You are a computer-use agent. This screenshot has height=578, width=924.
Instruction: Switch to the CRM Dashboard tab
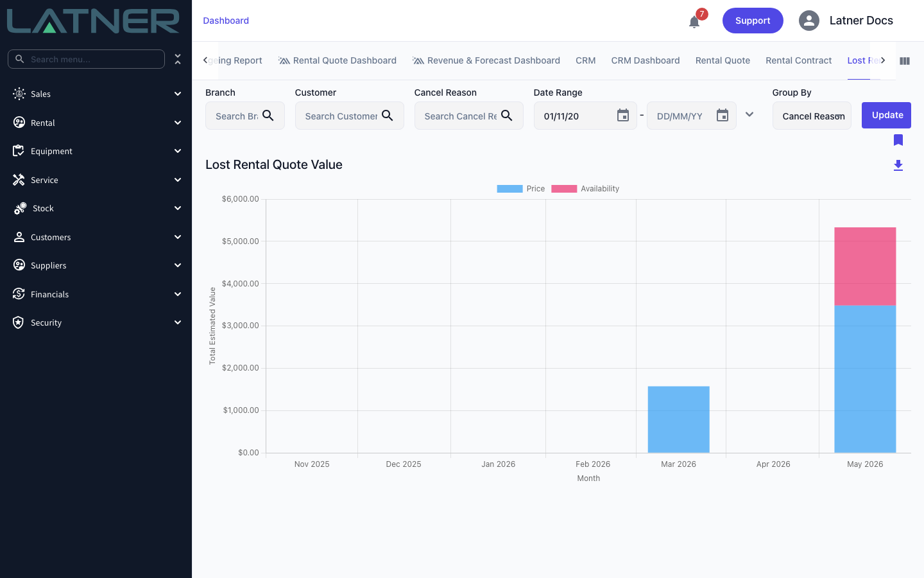646,60
